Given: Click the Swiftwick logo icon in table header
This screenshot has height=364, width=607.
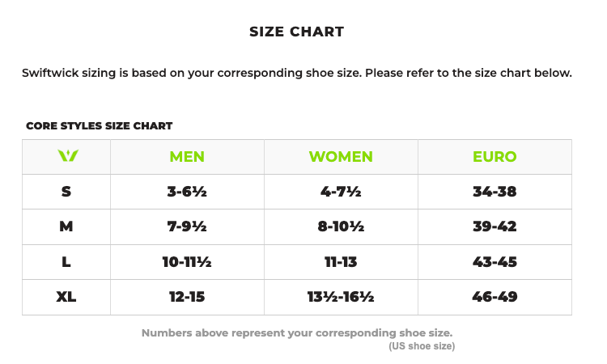Looking at the screenshot, I should (66, 156).
